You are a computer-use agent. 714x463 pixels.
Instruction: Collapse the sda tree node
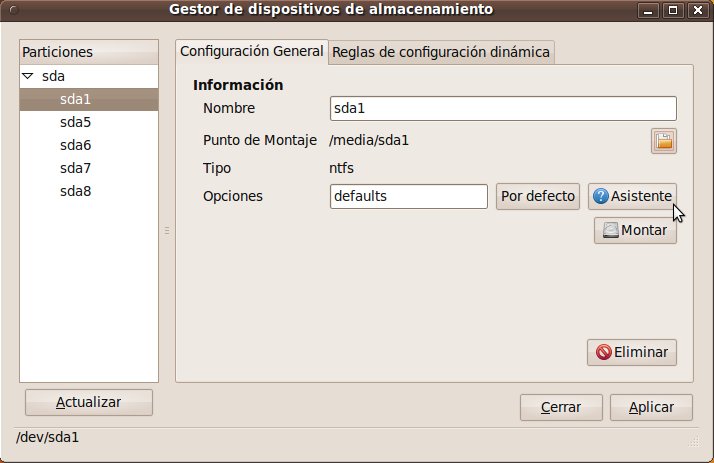[x=28, y=76]
